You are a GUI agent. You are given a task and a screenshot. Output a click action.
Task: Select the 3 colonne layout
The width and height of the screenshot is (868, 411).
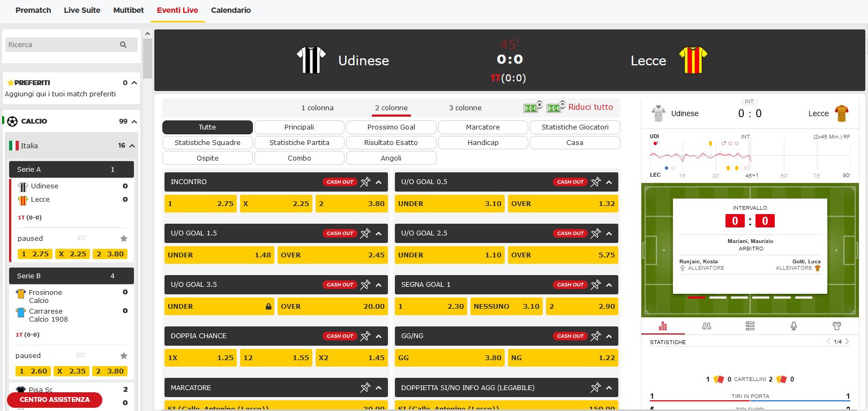tap(465, 108)
